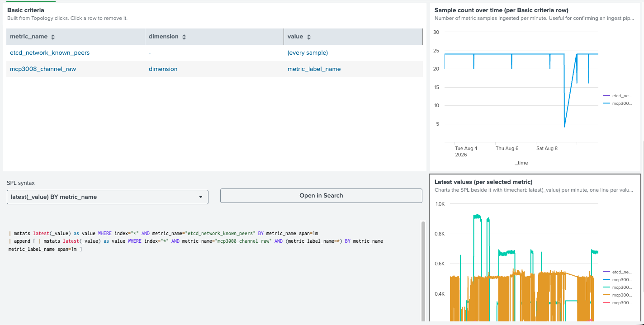The height and width of the screenshot is (325, 644).
Task: Click the mcp3008_channel_raw metric name cell
Action: pyautogui.click(x=43, y=69)
